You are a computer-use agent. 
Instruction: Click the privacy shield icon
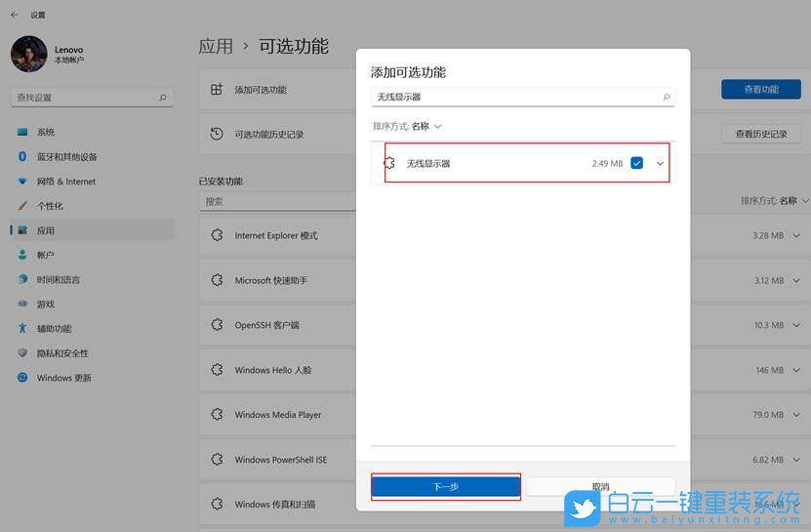click(x=22, y=353)
